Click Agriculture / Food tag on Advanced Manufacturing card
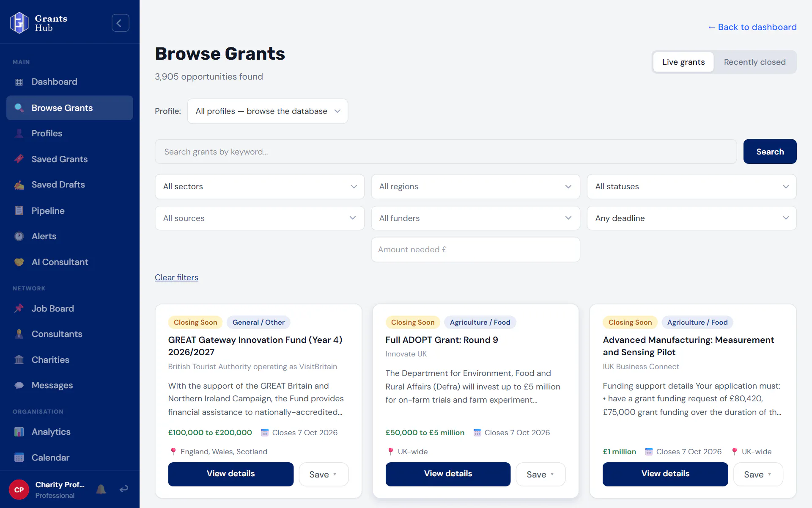Image resolution: width=812 pixels, height=508 pixels. tap(697, 323)
